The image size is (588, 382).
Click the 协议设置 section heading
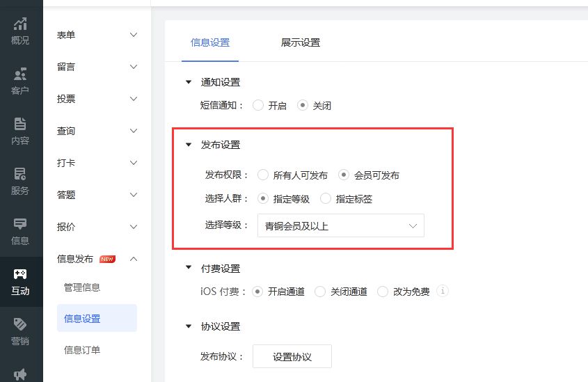pos(221,326)
